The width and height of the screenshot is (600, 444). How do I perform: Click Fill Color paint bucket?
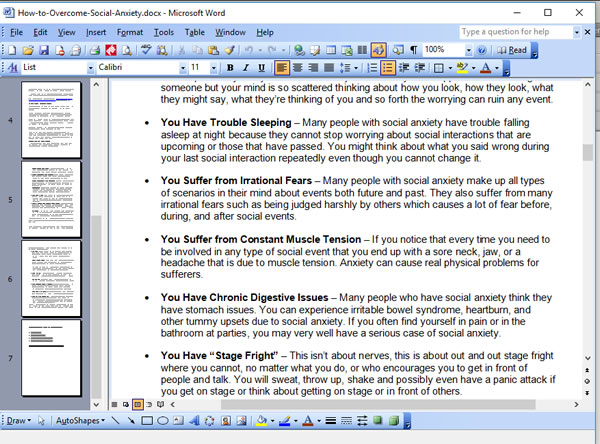pyautogui.click(x=262, y=421)
